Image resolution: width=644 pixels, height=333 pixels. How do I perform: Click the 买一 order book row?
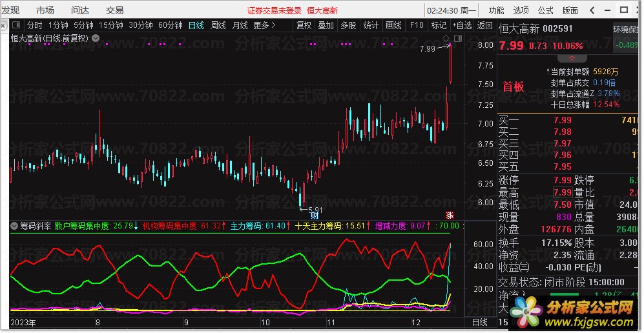point(568,120)
